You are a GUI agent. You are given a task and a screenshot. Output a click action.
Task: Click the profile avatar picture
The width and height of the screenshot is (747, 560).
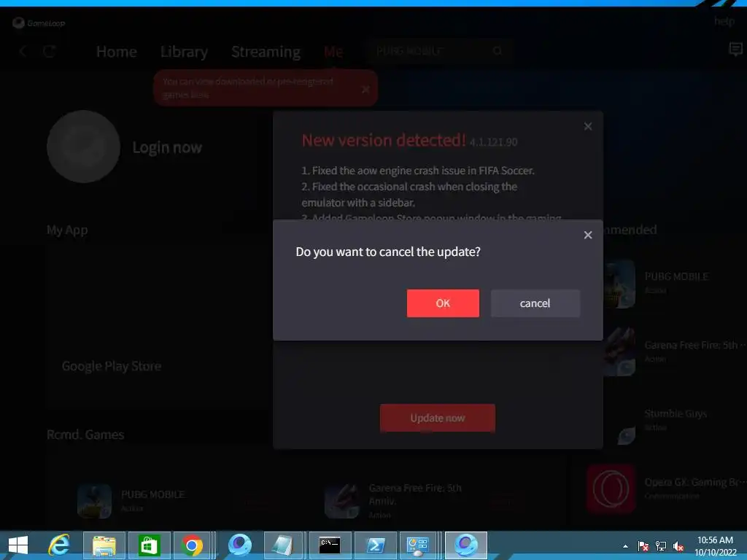pos(83,147)
